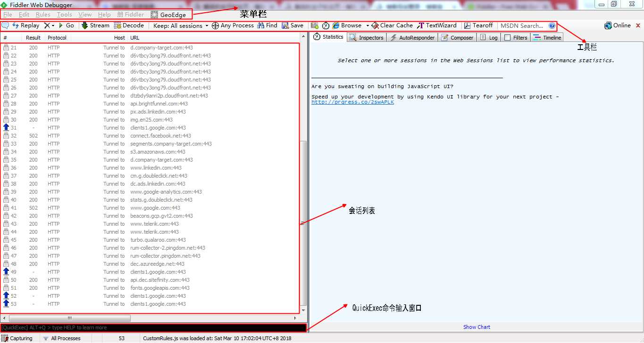Tick the Filters tab checkbox

point(508,38)
